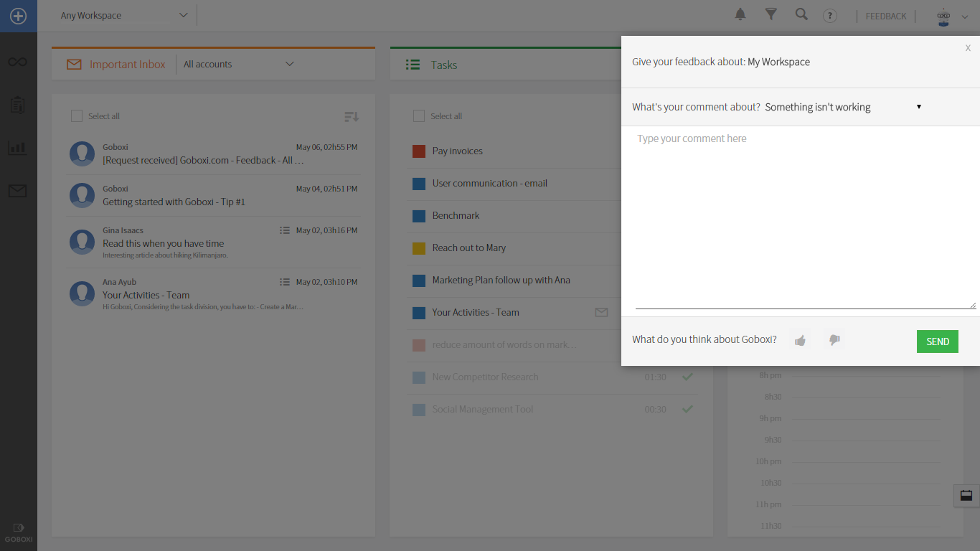Check Select all in Important Inbox

(77, 116)
